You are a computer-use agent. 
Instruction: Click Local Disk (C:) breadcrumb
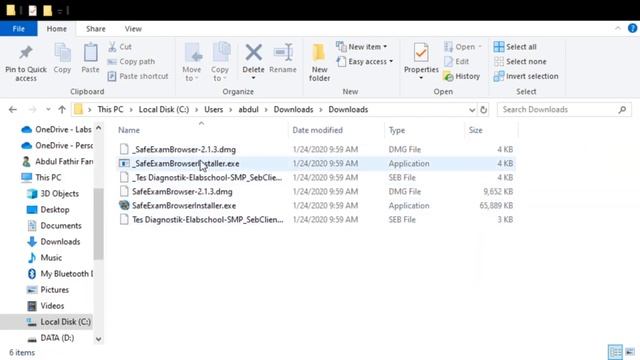click(164, 109)
